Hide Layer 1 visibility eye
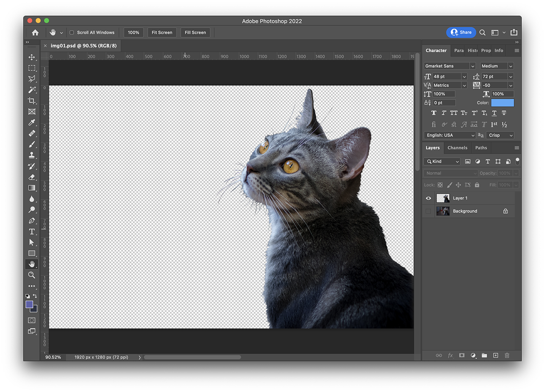Viewport: 545px width, 392px height. [x=428, y=198]
